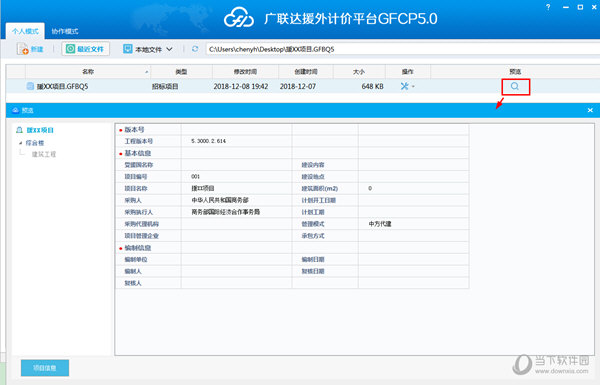The height and width of the screenshot is (385, 600).
Task: Select the 综合楼 tree item
Action: tap(34, 143)
